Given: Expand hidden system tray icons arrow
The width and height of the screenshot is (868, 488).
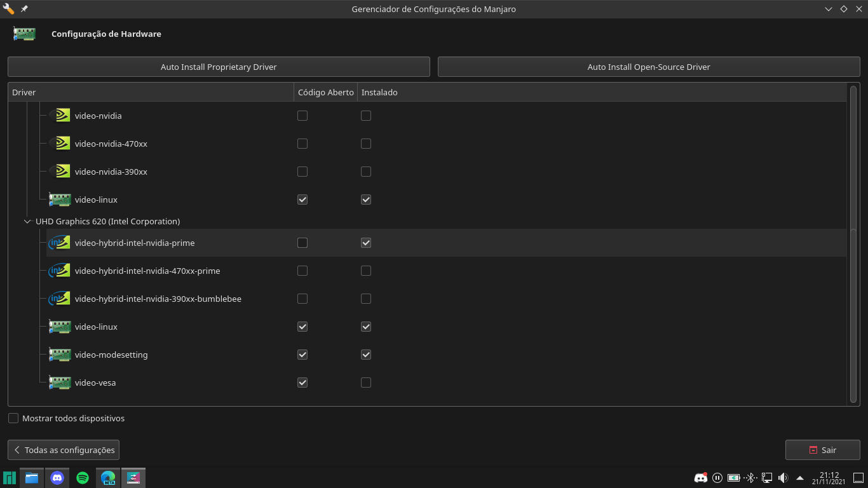Looking at the screenshot, I should pos(800,478).
